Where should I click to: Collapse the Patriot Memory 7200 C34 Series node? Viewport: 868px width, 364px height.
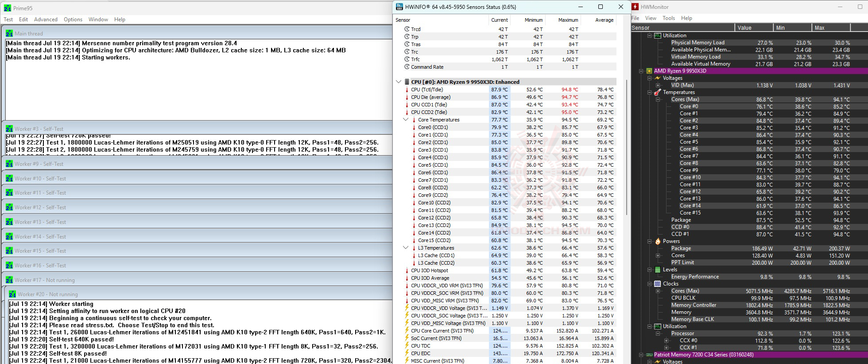pyautogui.click(x=641, y=355)
